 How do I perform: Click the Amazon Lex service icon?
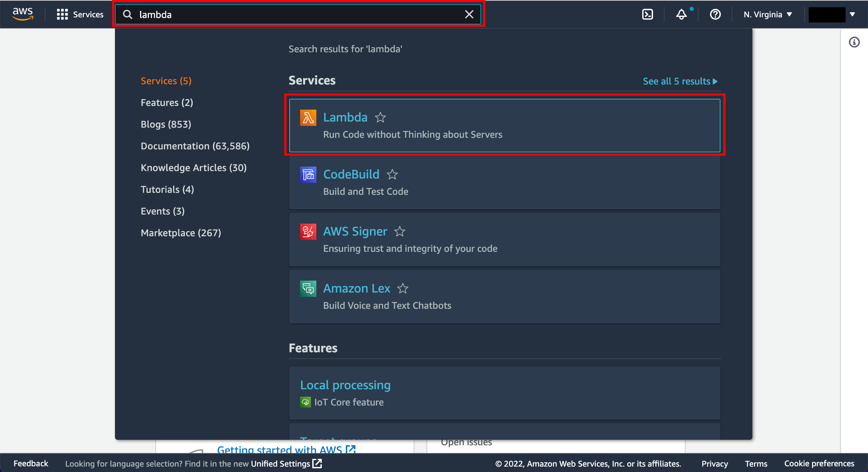point(307,288)
